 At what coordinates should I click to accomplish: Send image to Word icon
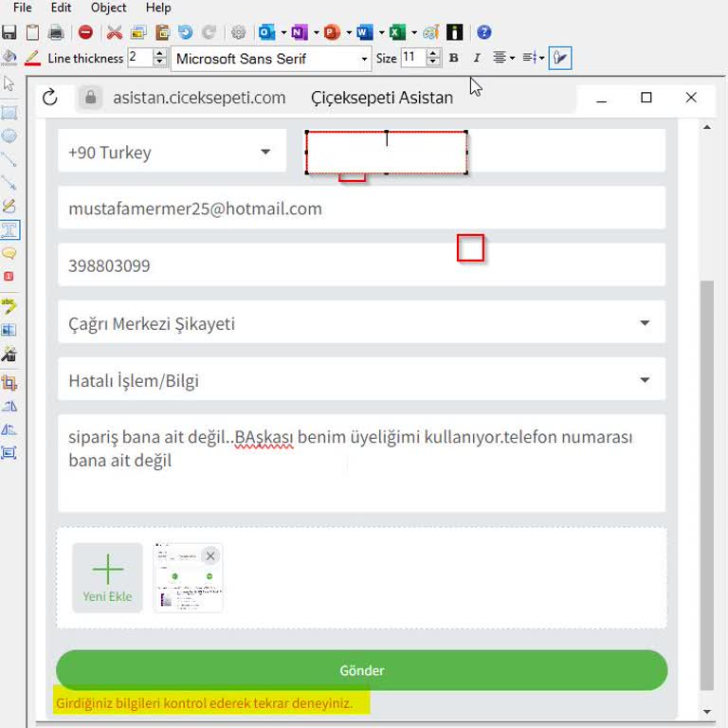pyautogui.click(x=364, y=32)
